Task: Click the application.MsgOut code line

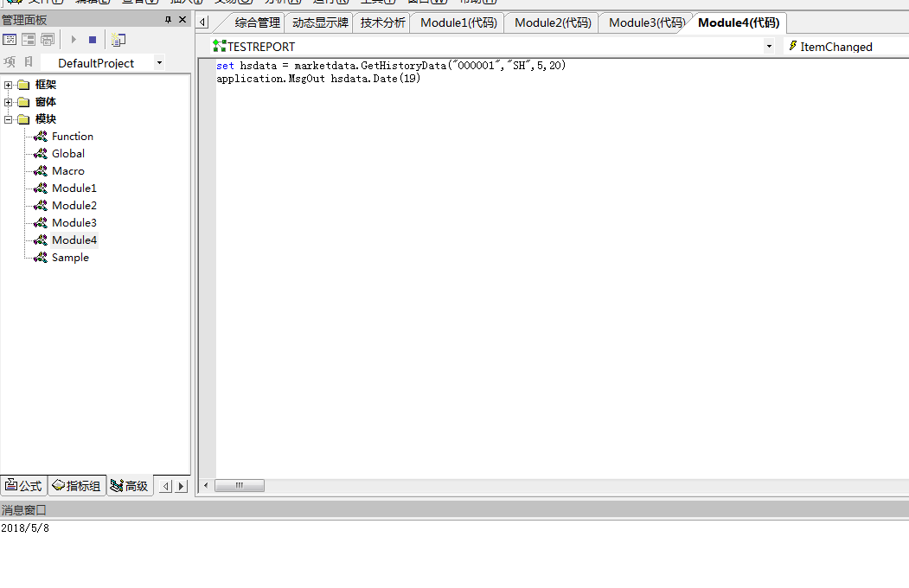Action: [x=318, y=78]
